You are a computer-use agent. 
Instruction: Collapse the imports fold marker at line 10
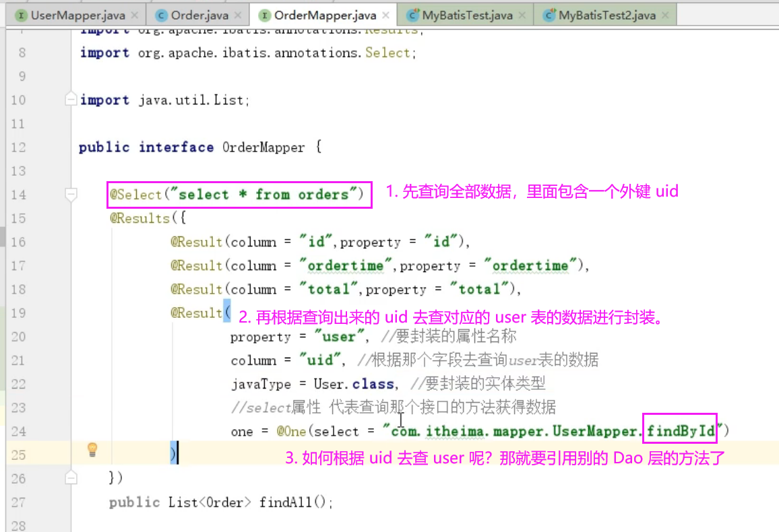pos(71,99)
